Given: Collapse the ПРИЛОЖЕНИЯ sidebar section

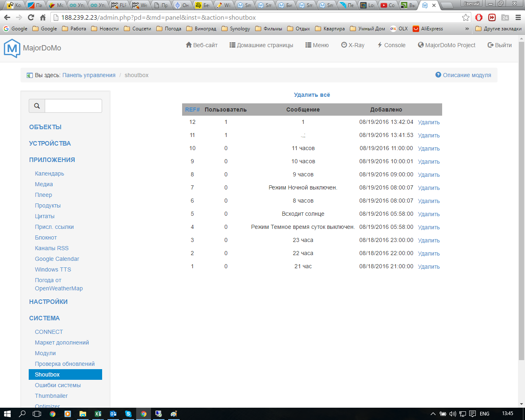Looking at the screenshot, I should pos(52,160).
